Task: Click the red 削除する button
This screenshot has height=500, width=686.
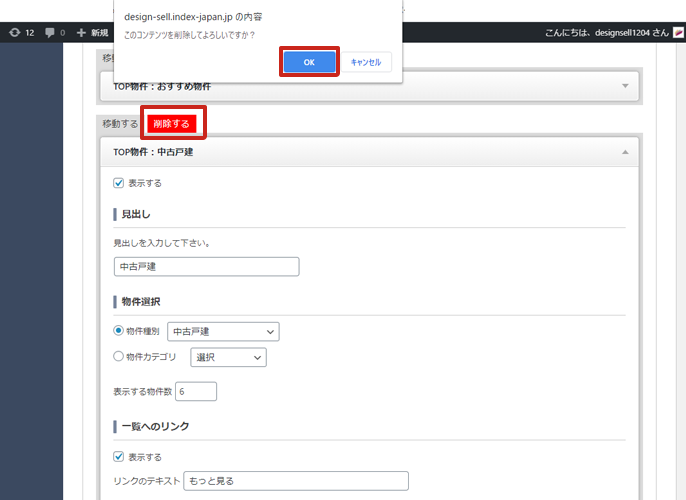Action: 172,124
